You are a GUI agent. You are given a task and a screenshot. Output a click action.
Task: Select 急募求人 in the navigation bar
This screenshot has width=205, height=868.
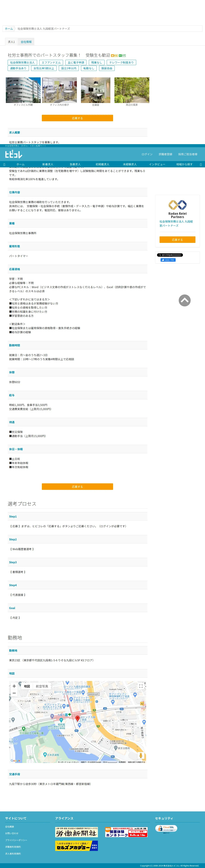(75, 164)
